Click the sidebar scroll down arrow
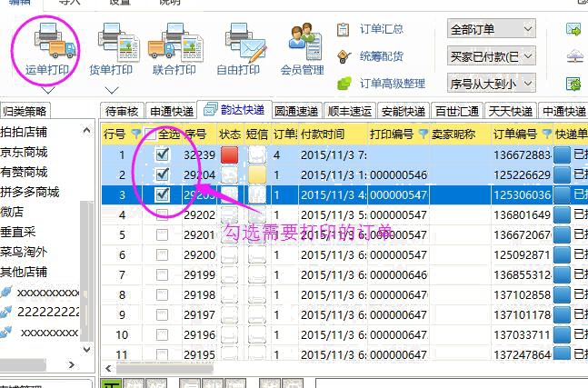The image size is (588, 388). (86, 350)
